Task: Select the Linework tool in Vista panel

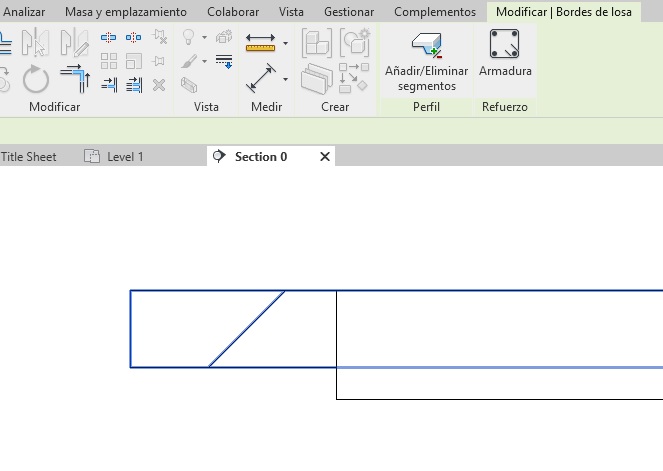Action: [224, 61]
